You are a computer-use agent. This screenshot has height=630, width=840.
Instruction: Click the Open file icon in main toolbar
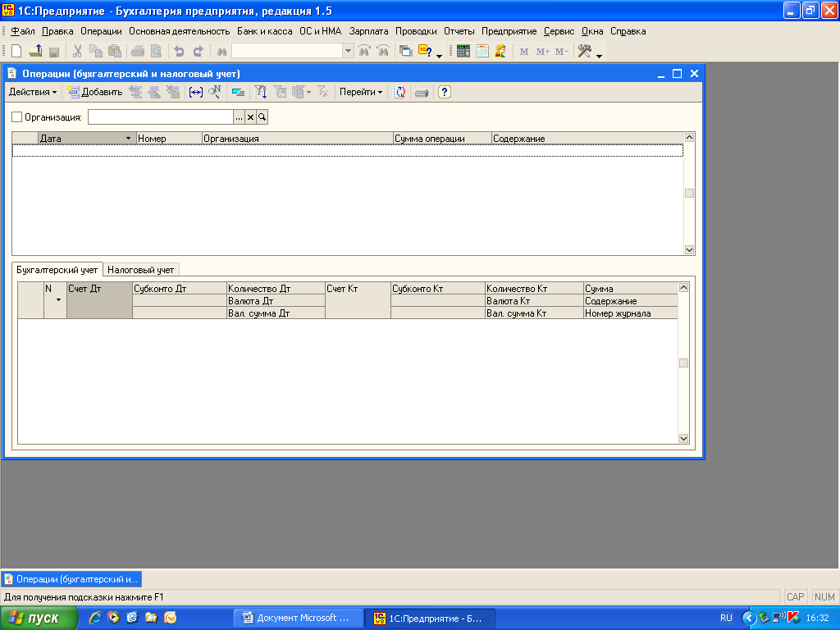pos(35,52)
